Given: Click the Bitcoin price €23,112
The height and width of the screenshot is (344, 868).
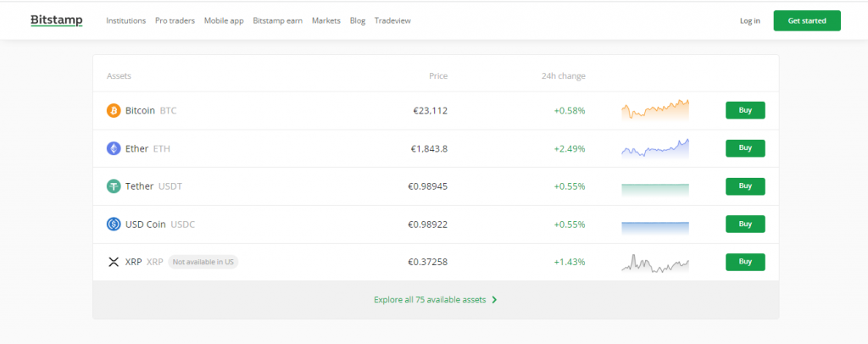Looking at the screenshot, I should point(430,111).
